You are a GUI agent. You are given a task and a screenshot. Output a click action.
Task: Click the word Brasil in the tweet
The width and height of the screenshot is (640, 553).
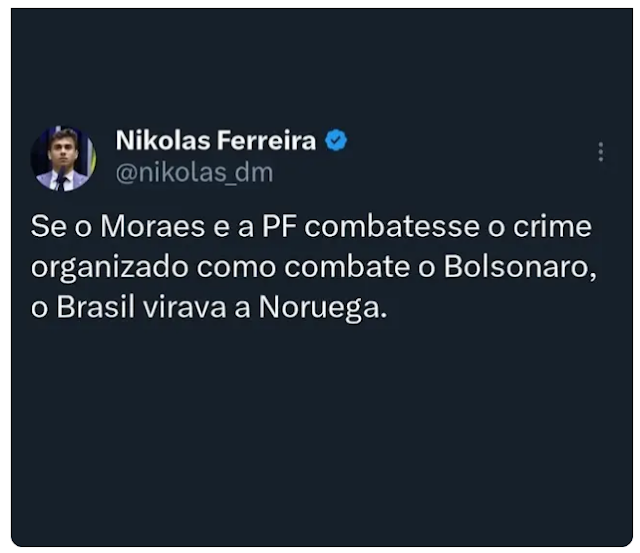coord(96,307)
